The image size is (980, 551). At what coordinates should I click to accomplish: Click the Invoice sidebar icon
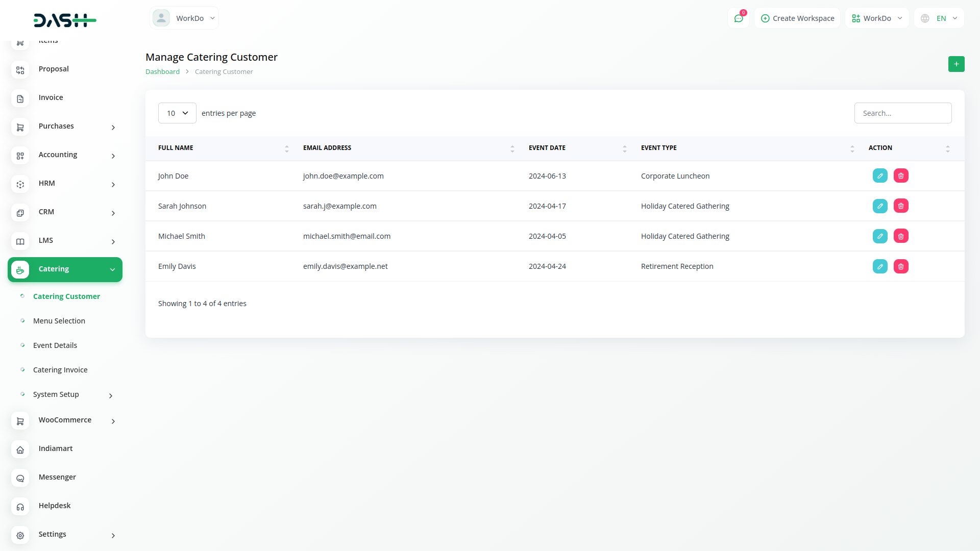point(20,98)
